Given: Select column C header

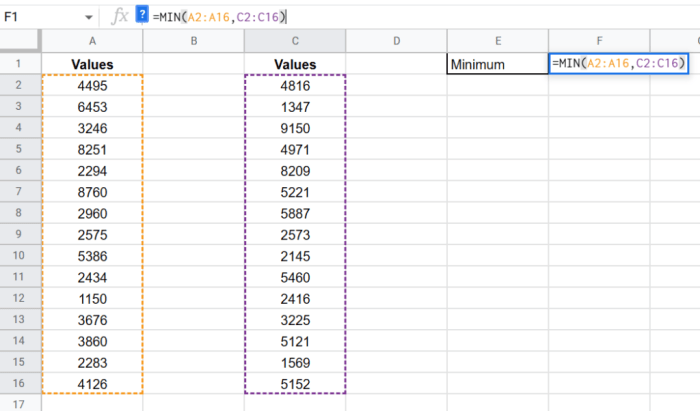Looking at the screenshot, I should click(295, 41).
